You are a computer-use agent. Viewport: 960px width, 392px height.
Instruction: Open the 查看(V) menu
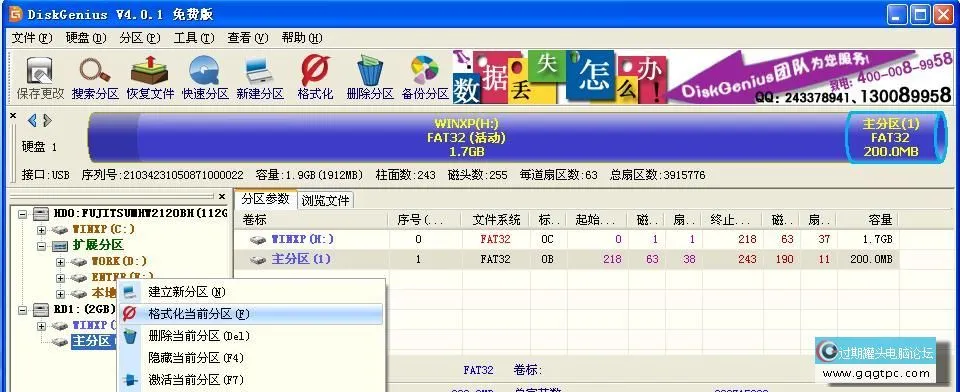point(247,38)
